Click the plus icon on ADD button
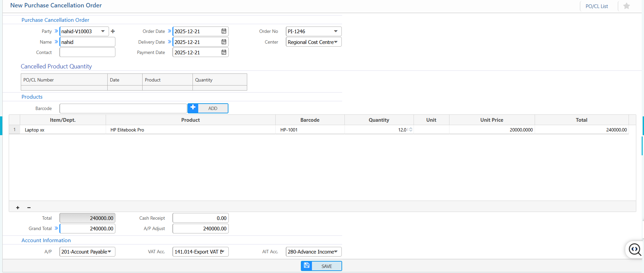Screen dimensions: 644x273 [x=193, y=108]
